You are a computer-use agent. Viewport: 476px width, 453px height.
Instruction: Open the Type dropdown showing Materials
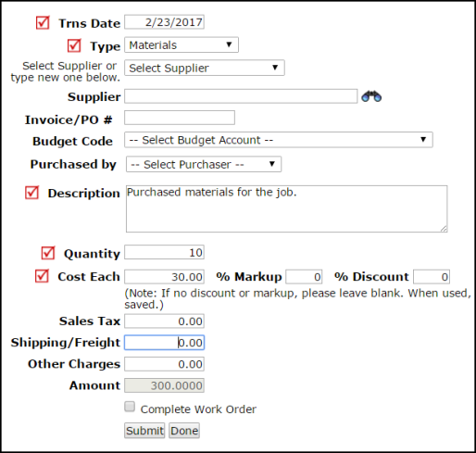(x=182, y=45)
